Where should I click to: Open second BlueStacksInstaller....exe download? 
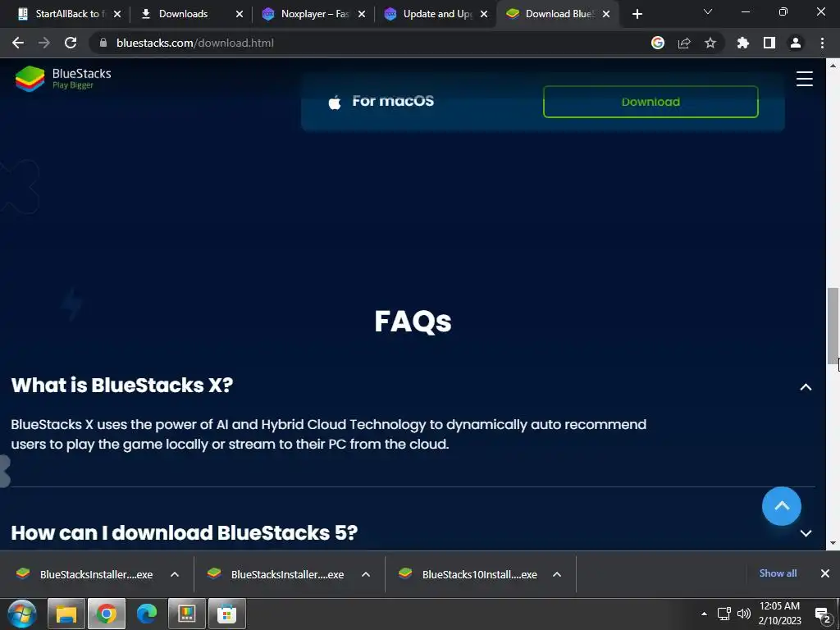pos(276,574)
